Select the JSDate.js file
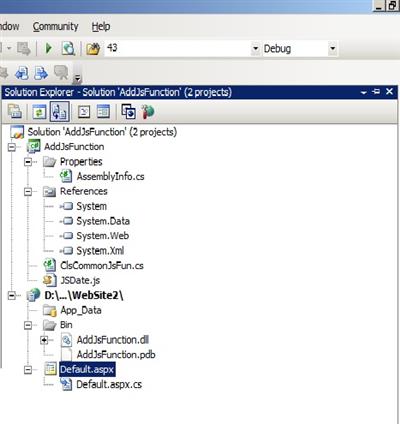 pyautogui.click(x=80, y=280)
